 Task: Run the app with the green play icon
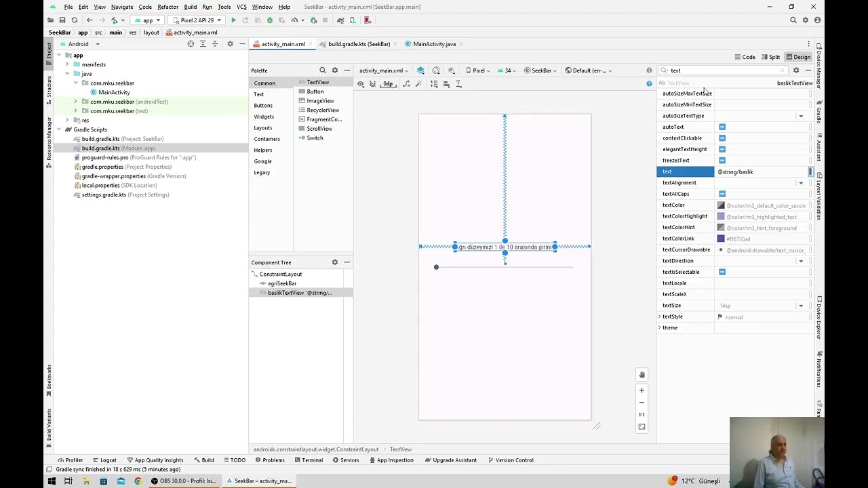coord(233,20)
